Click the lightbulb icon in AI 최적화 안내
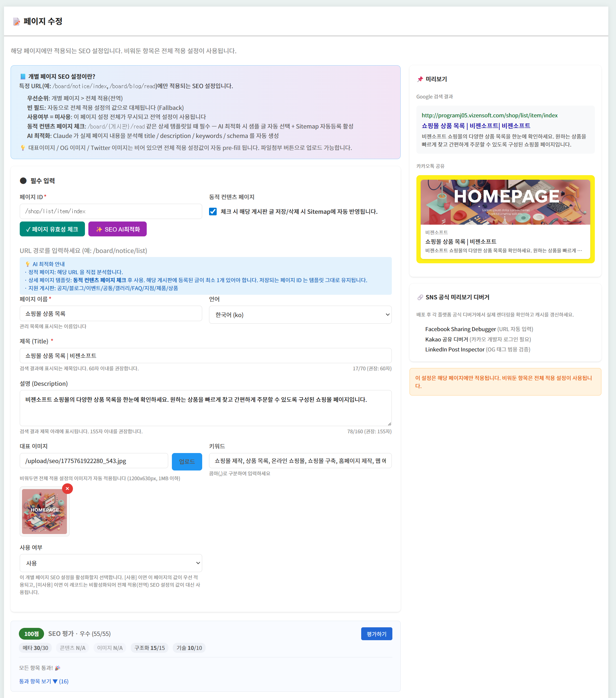Screen dimensions: 616x698 coord(28,264)
